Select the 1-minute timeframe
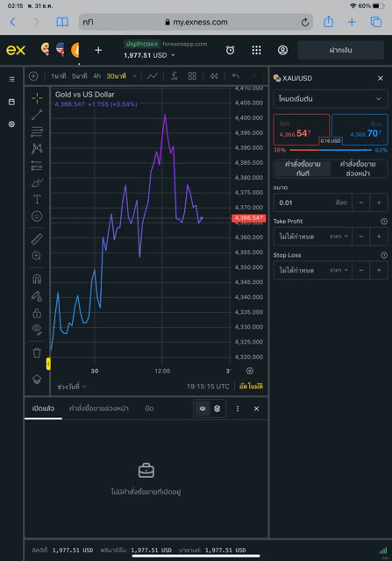This screenshot has width=392, height=561. pyautogui.click(x=59, y=76)
